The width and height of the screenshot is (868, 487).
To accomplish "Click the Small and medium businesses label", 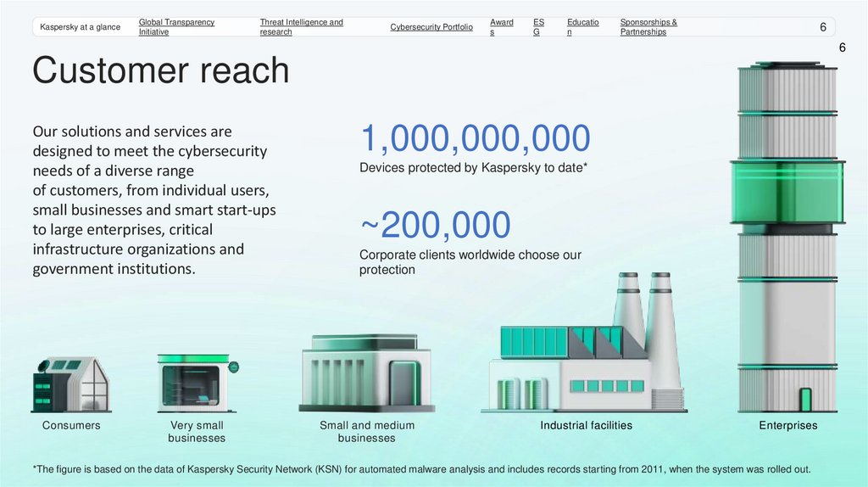I will click(x=366, y=432).
